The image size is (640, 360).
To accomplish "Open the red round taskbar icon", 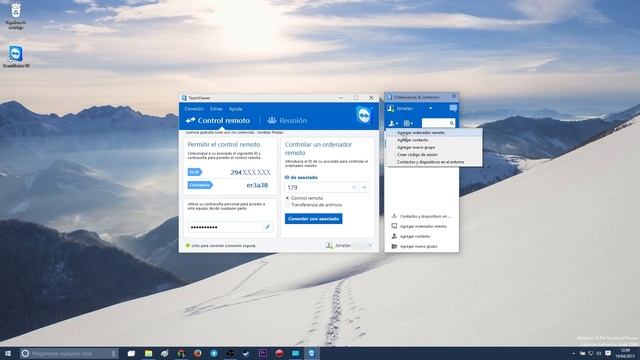I will [279, 353].
